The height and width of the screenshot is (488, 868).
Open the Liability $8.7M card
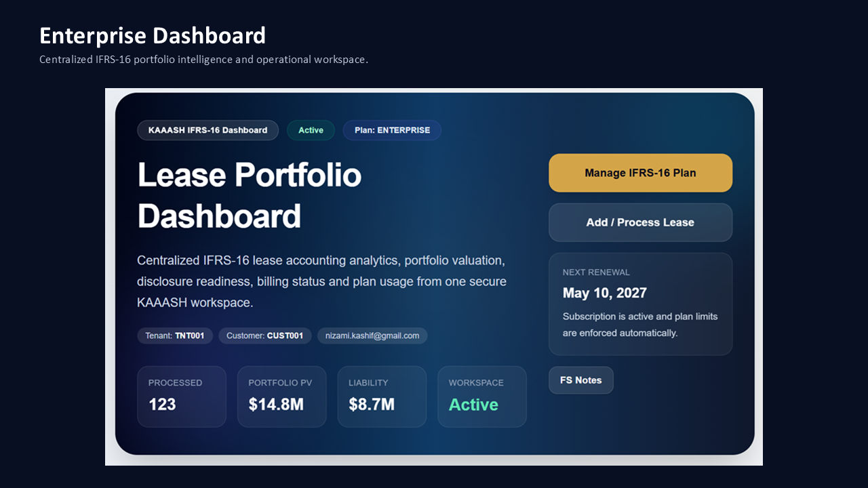(382, 396)
